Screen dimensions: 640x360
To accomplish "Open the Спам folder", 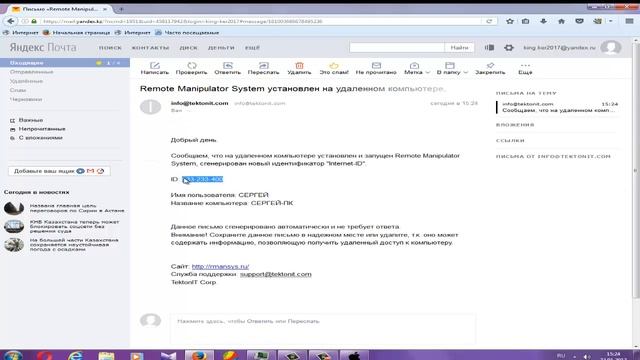I will 18,90.
